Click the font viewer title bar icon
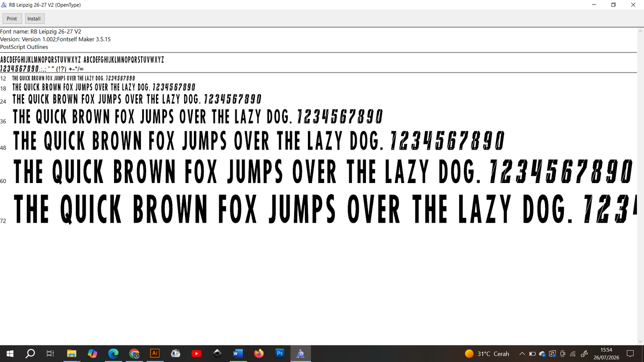This screenshot has height=362, width=644. (x=4, y=5)
